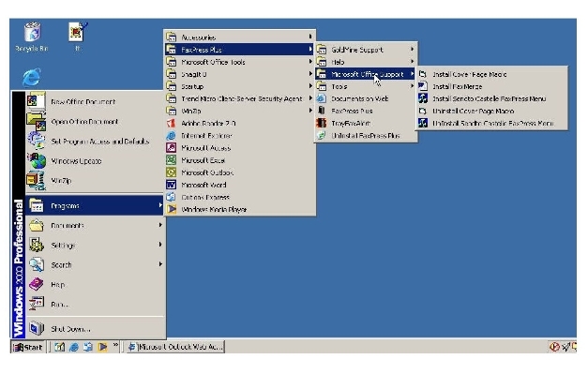Image resolution: width=588 pixels, height=374 pixels.
Task: Select the Microsoft Office Support entry
Action: pyautogui.click(x=366, y=74)
